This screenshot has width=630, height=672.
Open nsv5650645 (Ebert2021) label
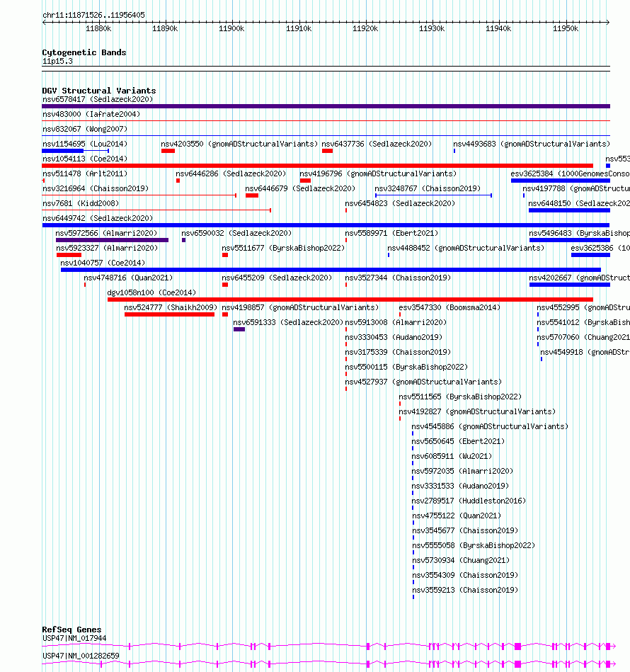458,441
